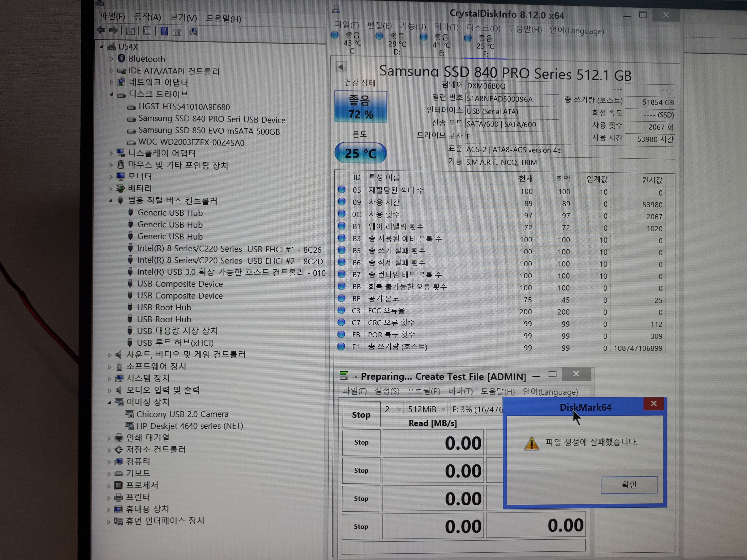747x560 pixels.
Task: Open 동작(A) menu in Device Manager
Action: pyautogui.click(x=147, y=17)
